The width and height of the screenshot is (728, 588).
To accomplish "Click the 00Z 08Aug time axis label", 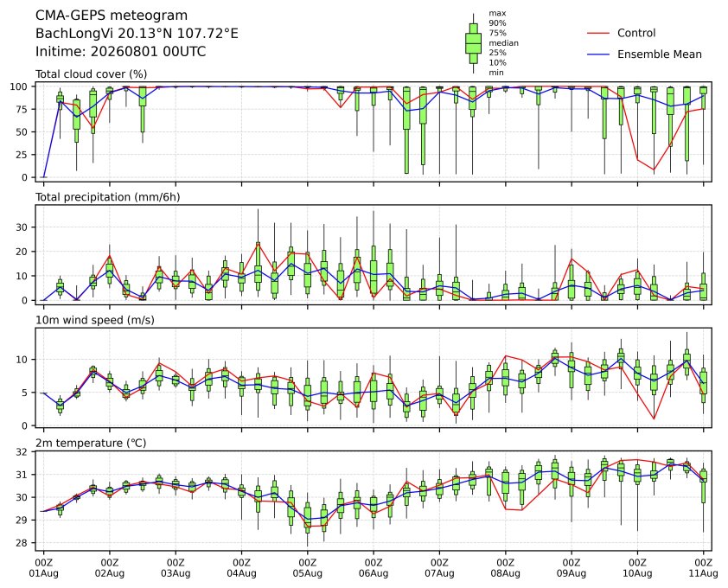I will coord(505,568).
